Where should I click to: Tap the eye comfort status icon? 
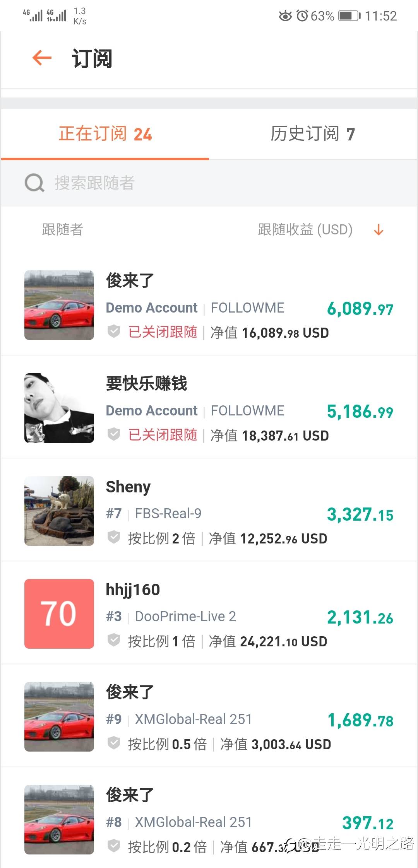click(285, 16)
